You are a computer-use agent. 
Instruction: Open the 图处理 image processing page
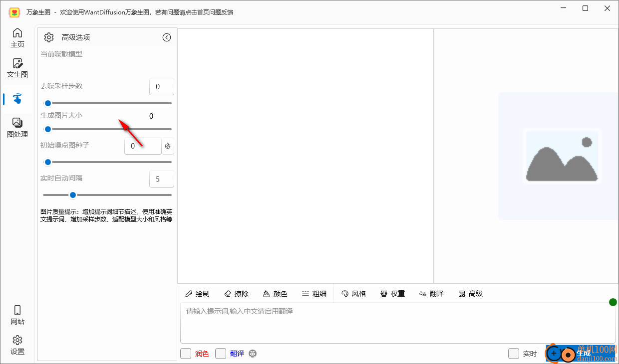[17, 128]
